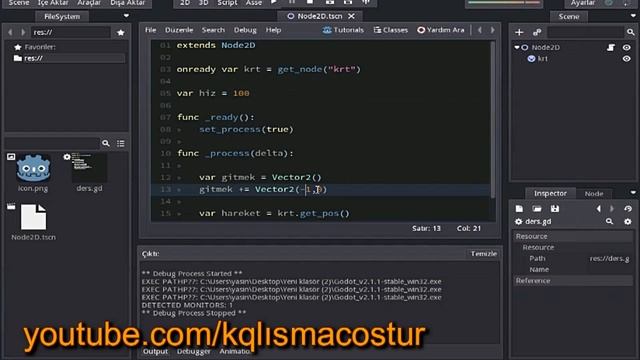
Task: Click the FileSystem search magnifier
Action: pos(106,143)
